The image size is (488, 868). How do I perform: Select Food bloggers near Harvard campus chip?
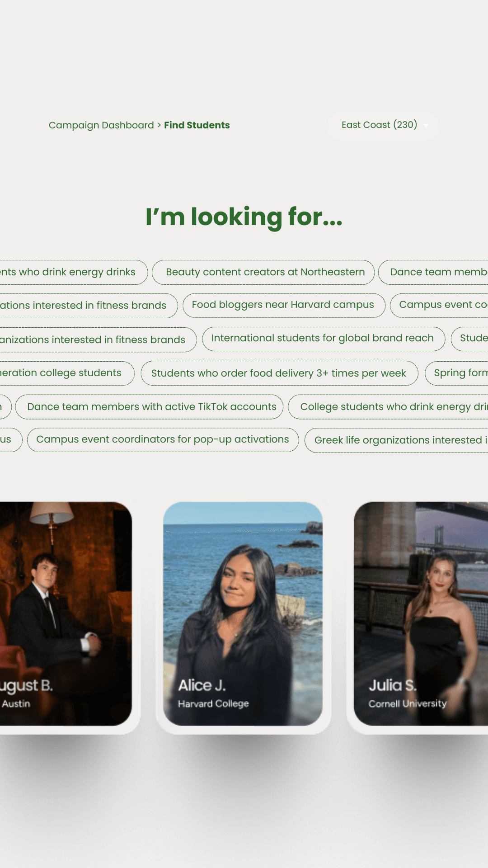284,305
